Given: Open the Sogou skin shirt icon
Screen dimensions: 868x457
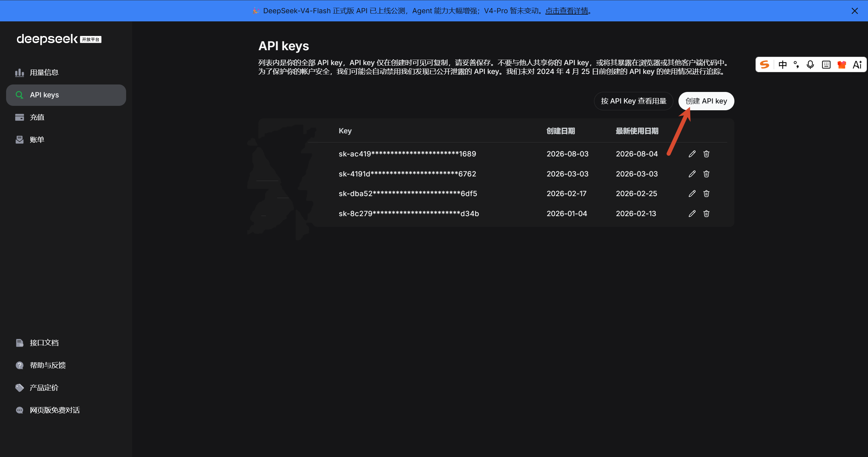Looking at the screenshot, I should point(842,64).
